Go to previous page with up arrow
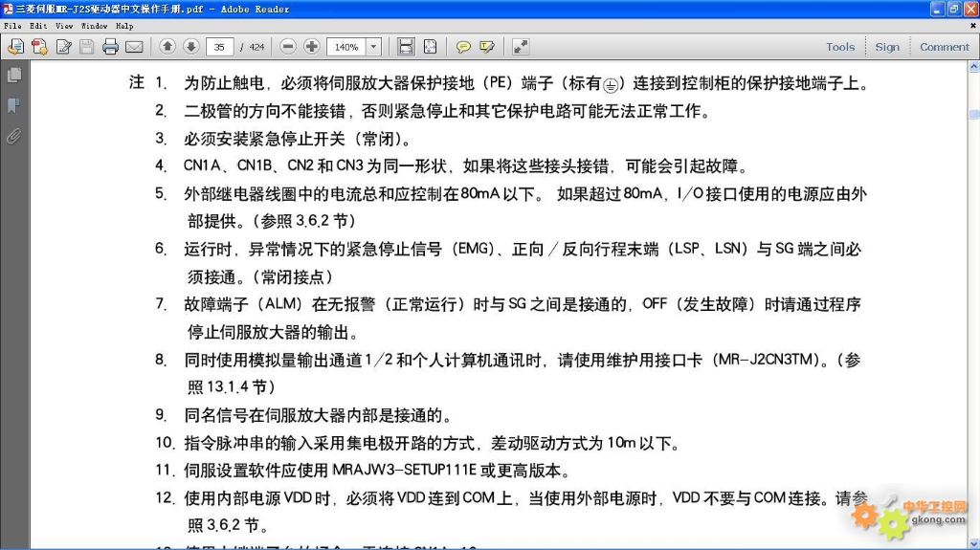This screenshot has height=550, width=980. pos(167,46)
